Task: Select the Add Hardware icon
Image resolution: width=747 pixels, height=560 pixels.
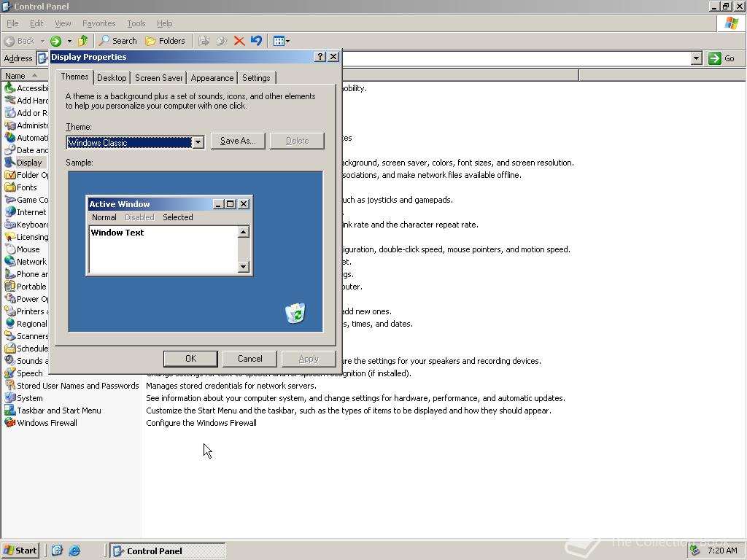Action: pyautogui.click(x=9, y=101)
